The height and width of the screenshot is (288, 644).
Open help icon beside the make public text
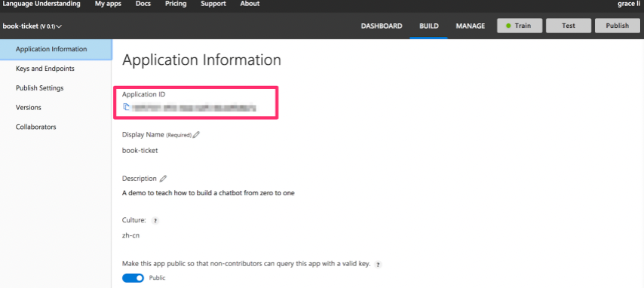point(379,265)
